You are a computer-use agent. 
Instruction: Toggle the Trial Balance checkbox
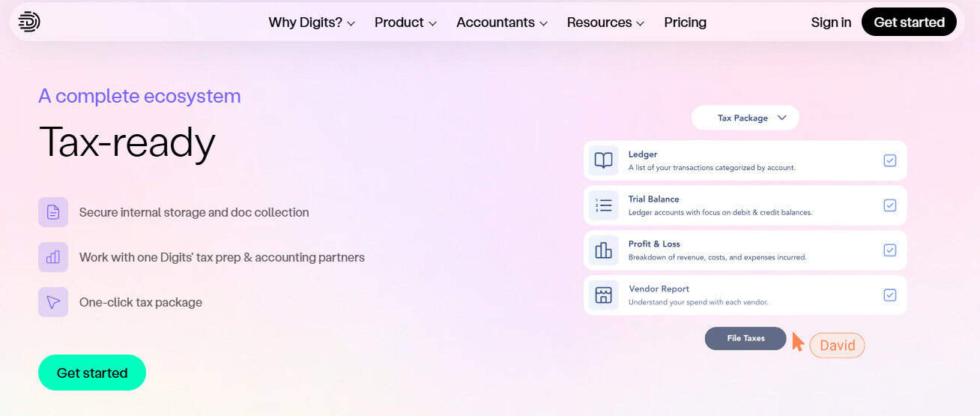(x=889, y=205)
